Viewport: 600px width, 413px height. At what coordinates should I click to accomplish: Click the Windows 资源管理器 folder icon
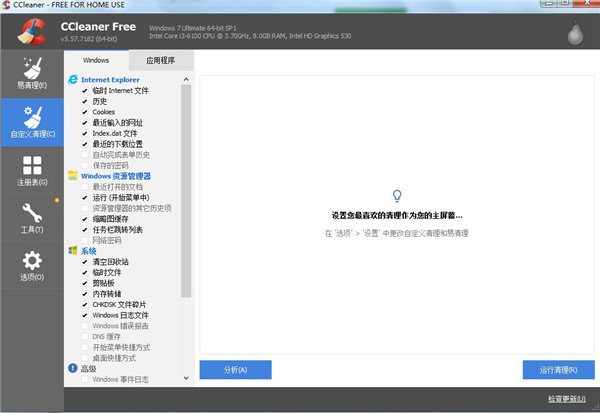(x=73, y=176)
